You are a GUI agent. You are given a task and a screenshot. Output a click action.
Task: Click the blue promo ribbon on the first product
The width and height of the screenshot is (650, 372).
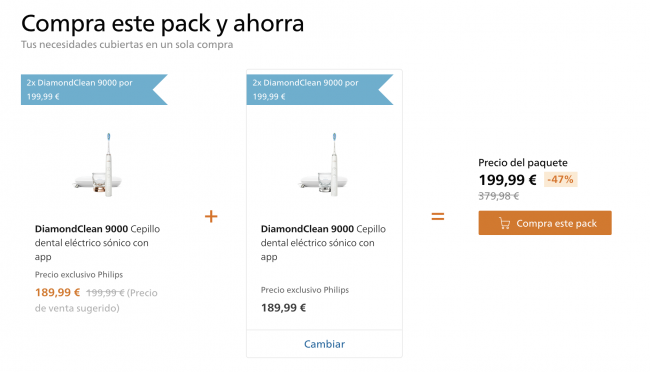coord(94,90)
